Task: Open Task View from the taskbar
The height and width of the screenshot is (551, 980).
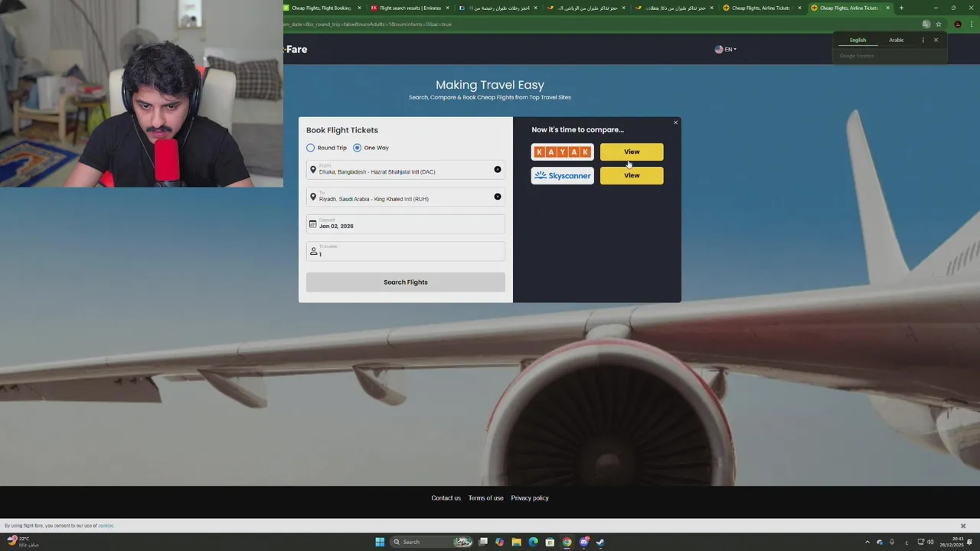Action: [483, 542]
